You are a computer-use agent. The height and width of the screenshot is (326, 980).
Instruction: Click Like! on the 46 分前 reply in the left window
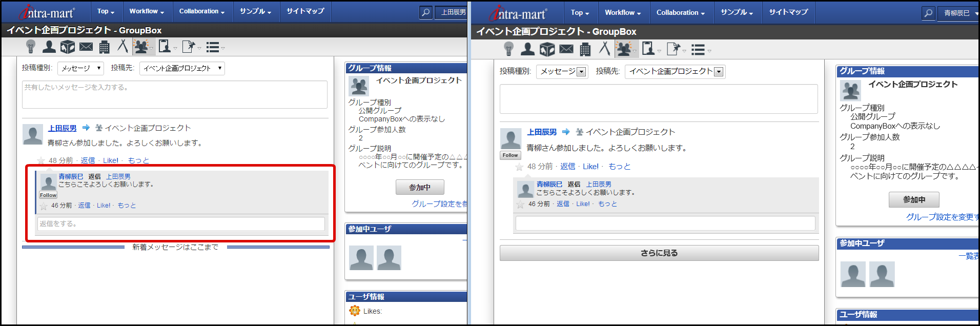coord(104,206)
